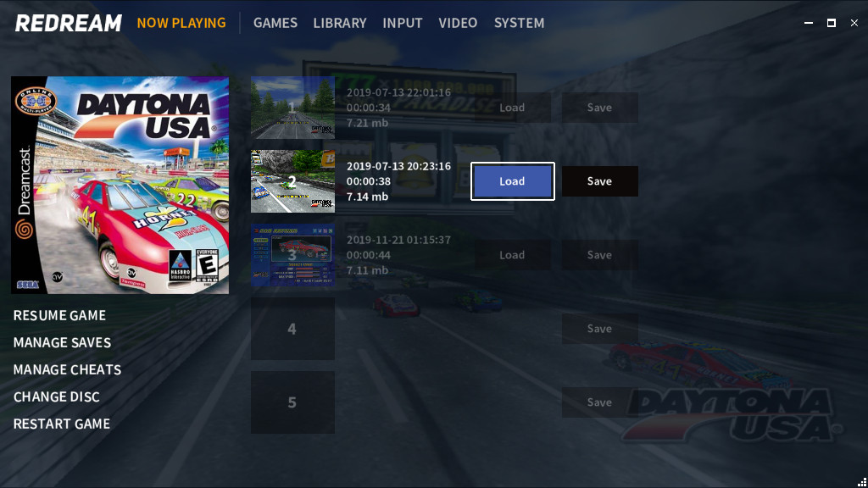Click the window resize grip
The height and width of the screenshot is (488, 868).
click(862, 482)
